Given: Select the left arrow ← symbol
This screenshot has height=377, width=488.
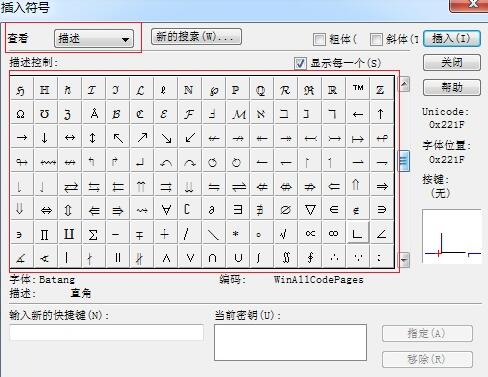Looking at the screenshot, I should 358,114.
